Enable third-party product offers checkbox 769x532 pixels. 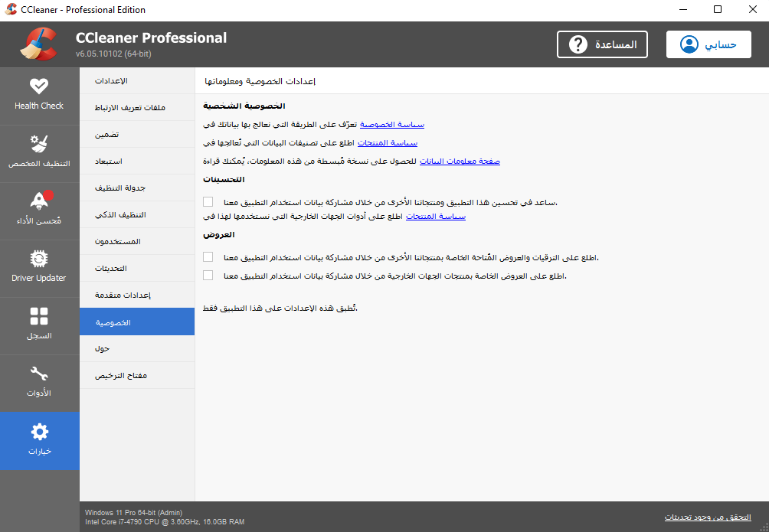click(x=208, y=275)
